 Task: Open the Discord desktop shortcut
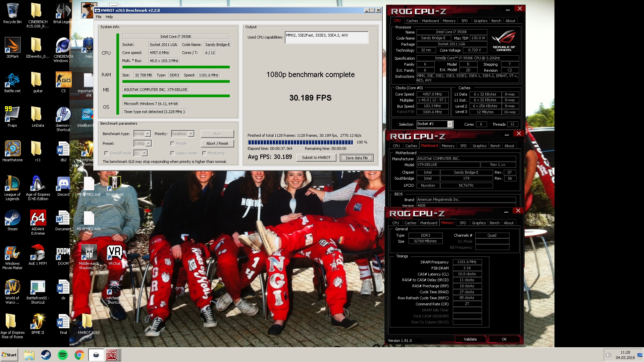click(x=63, y=186)
